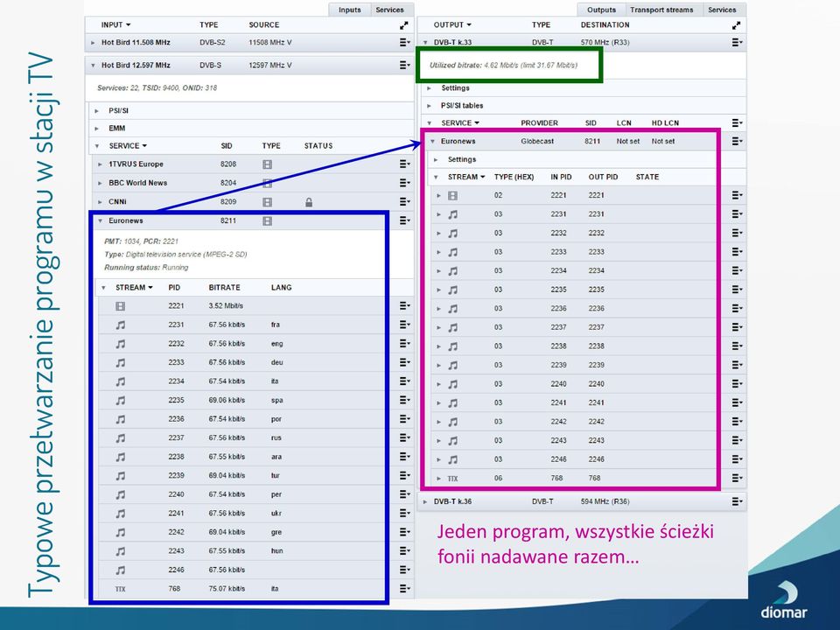This screenshot has height=630, width=840.
Task: Maximize the input panel with the expand arrows
Action: pyautogui.click(x=404, y=25)
